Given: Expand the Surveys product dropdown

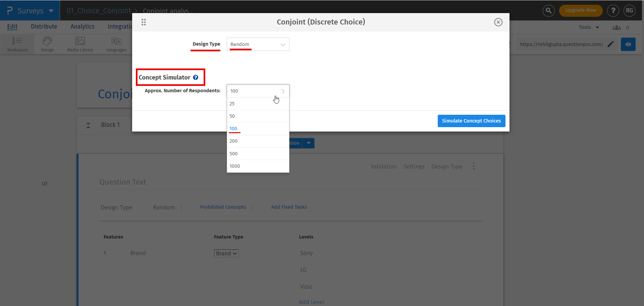Looking at the screenshot, I should 51,11.
